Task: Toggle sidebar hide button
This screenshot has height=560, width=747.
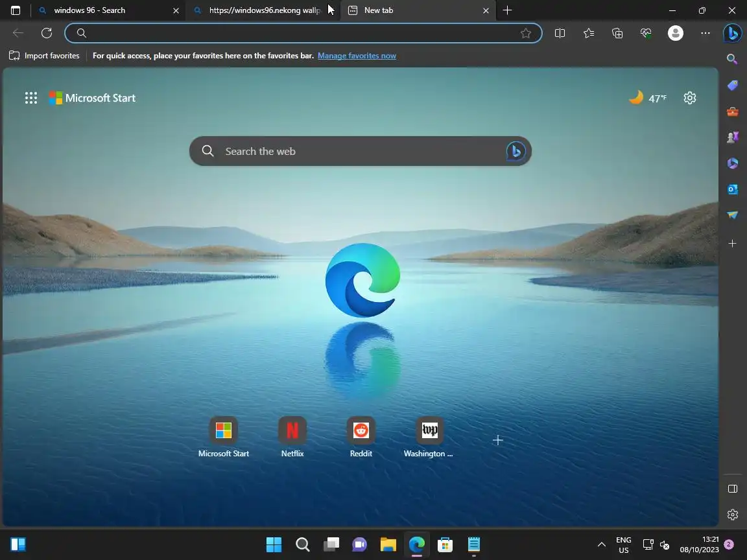Action: (x=733, y=489)
